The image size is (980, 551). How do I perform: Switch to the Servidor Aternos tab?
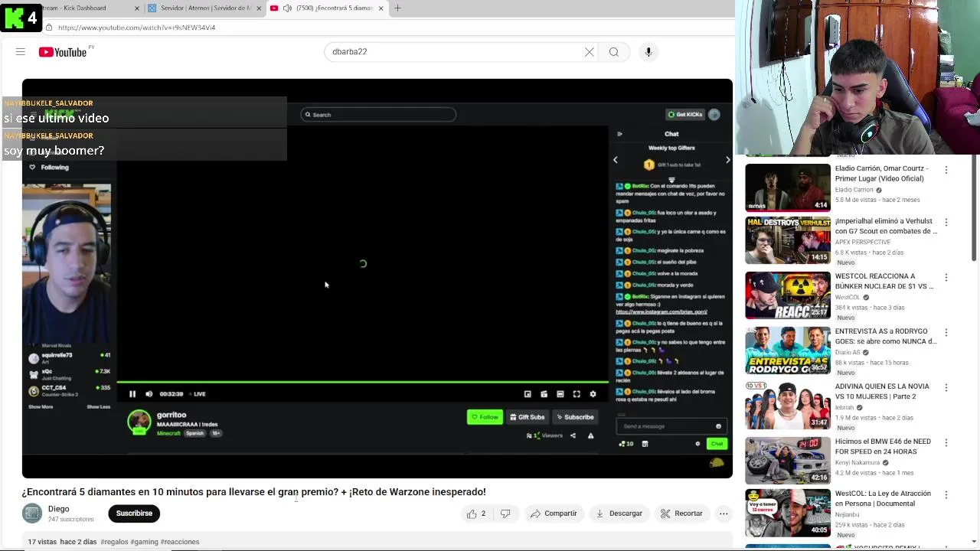[x=205, y=8]
